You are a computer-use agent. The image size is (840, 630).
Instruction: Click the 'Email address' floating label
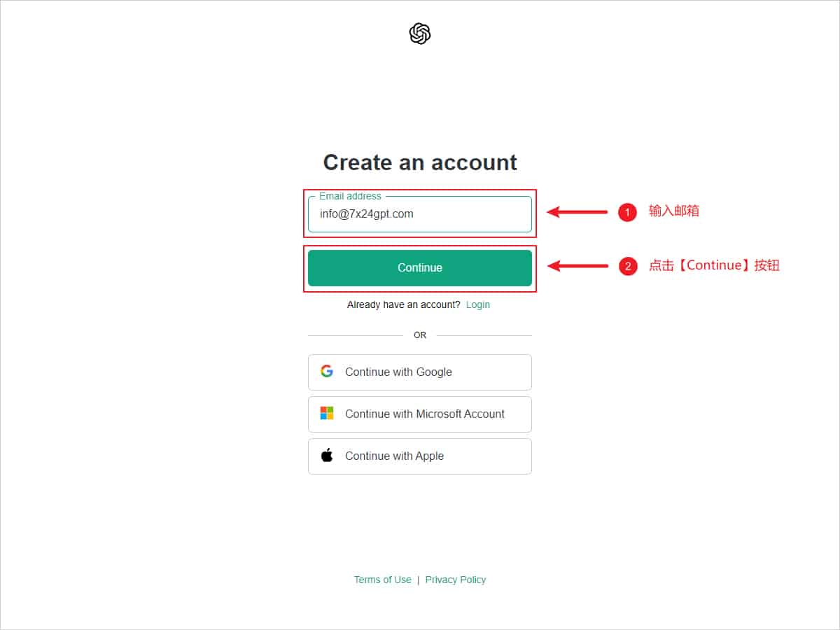click(350, 196)
